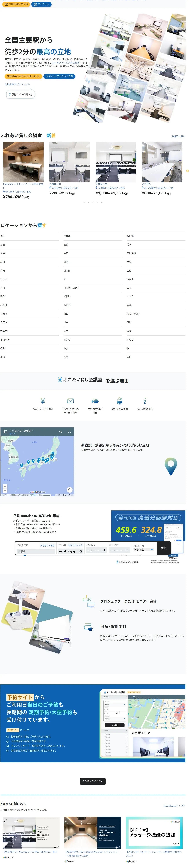Open the Google My Maps logo link
This screenshot has height=868, width=189.
[37, 492]
